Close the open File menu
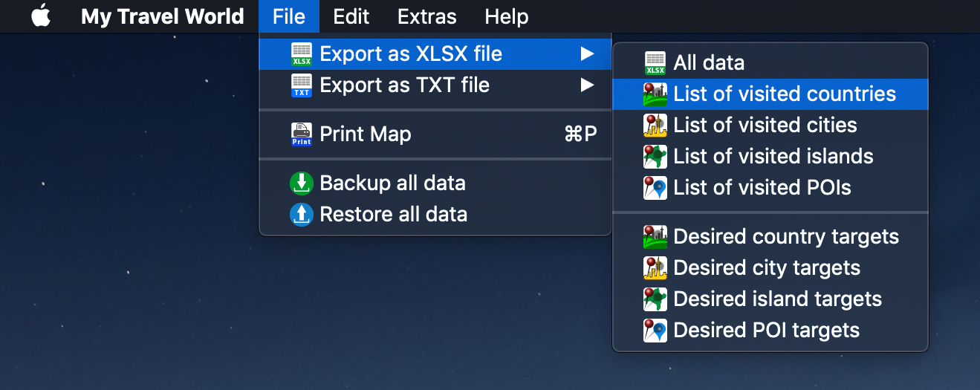 point(289,16)
